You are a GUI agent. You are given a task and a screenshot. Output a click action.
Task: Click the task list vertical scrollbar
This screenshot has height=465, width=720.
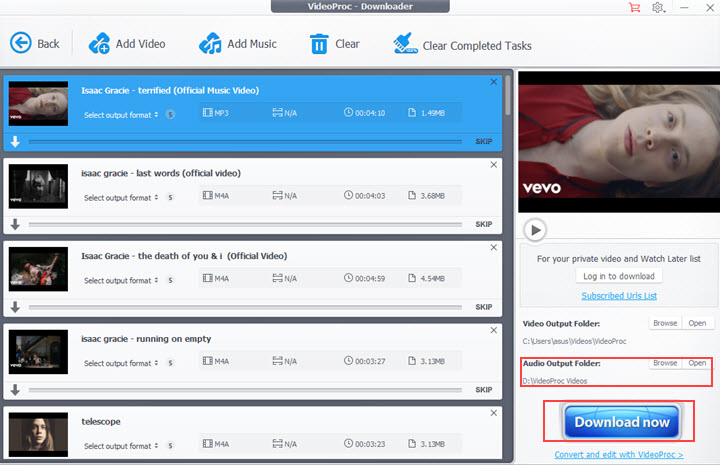pos(507,95)
